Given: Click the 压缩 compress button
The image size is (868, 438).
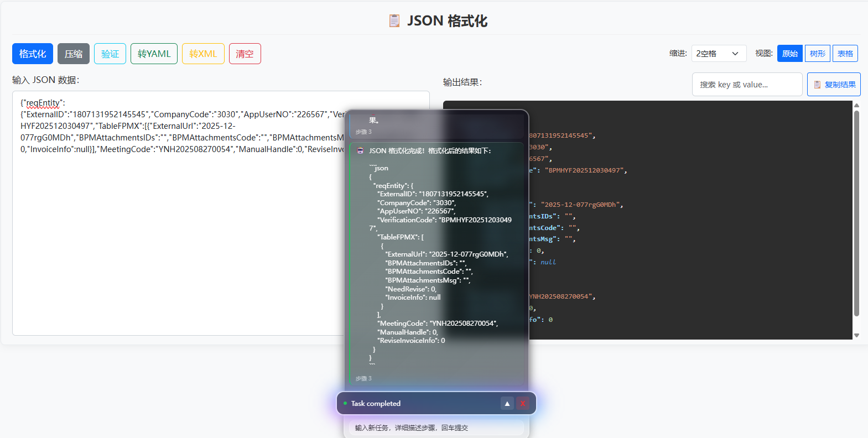Looking at the screenshot, I should pyautogui.click(x=74, y=54).
